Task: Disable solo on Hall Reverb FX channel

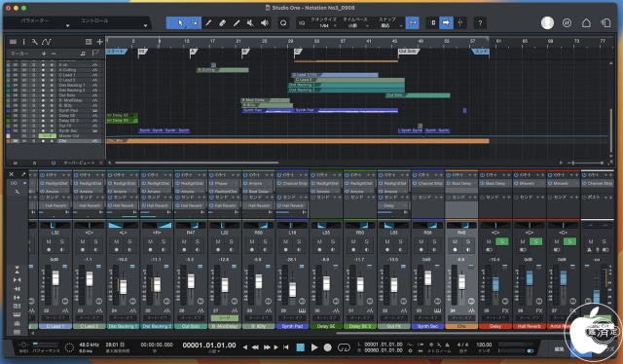Action: (x=535, y=241)
